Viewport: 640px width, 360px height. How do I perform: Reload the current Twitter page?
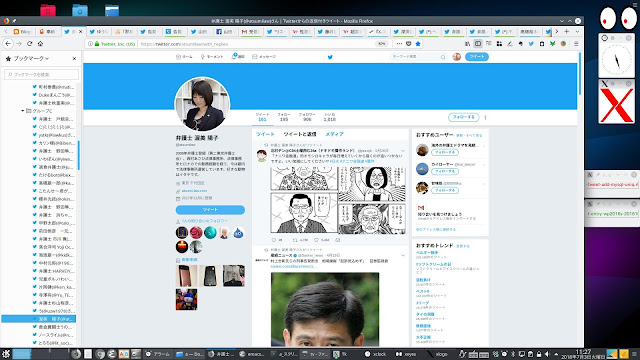[29, 44]
